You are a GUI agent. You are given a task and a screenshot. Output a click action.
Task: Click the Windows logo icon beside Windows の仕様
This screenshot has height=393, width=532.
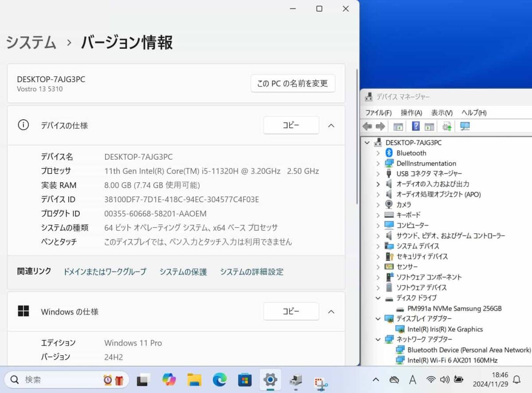[23, 311]
